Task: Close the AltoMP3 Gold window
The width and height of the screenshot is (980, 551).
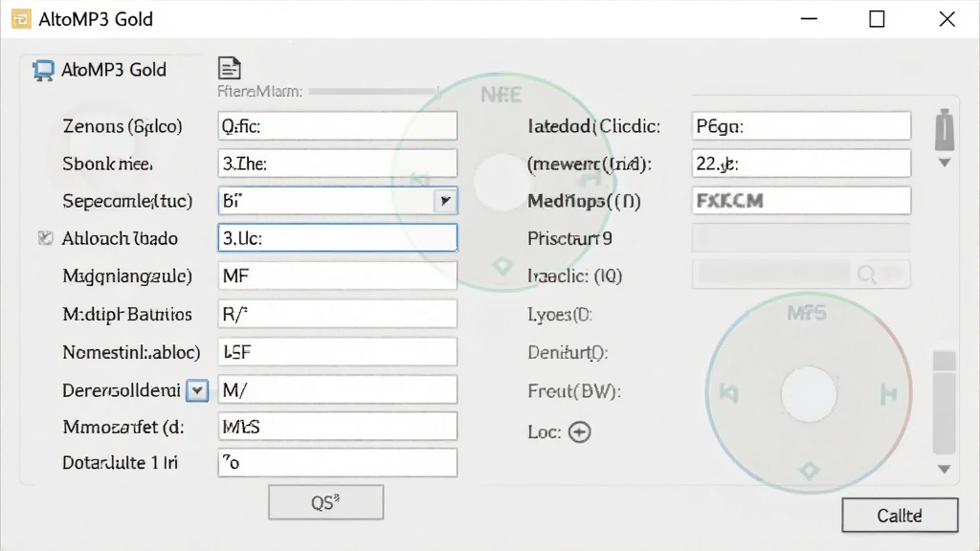Action: click(947, 19)
